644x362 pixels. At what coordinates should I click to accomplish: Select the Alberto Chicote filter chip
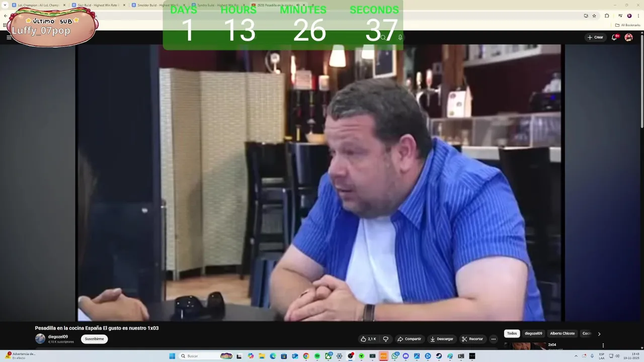[562, 333]
